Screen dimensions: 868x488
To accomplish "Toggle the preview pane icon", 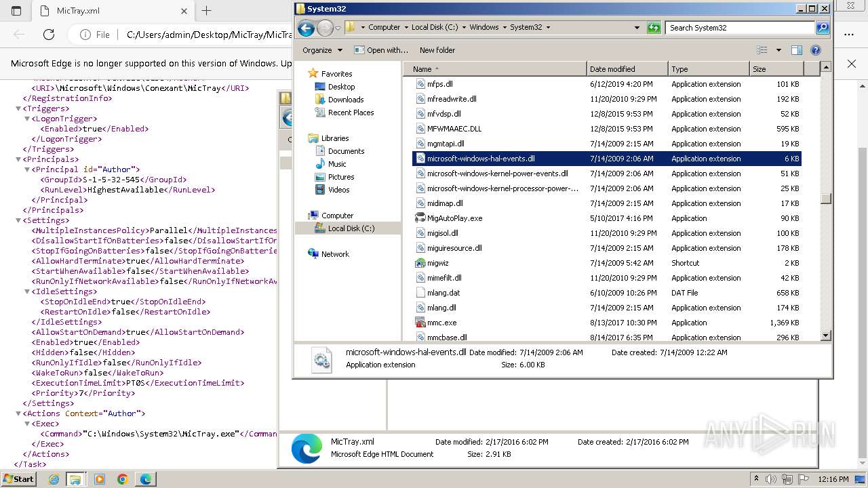I will click(x=797, y=50).
